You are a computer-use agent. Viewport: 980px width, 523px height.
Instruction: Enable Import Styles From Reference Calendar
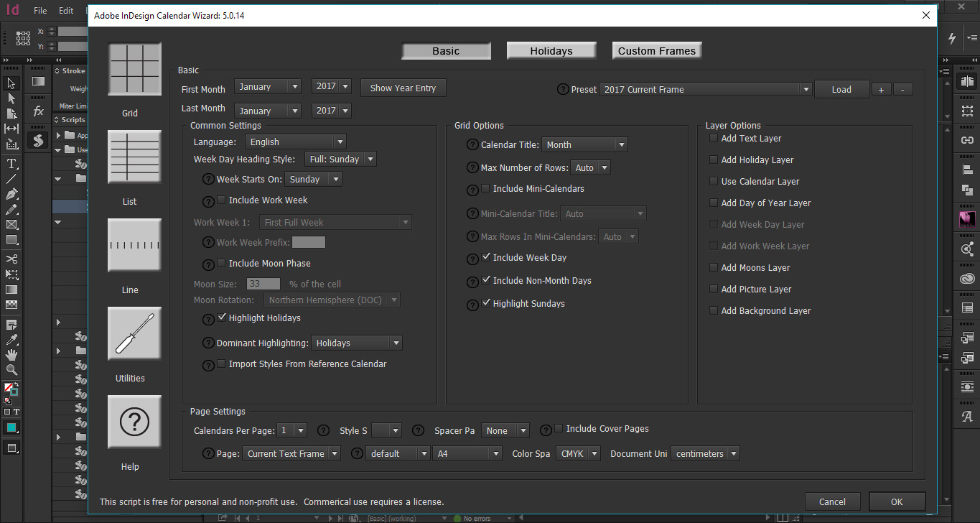[221, 364]
